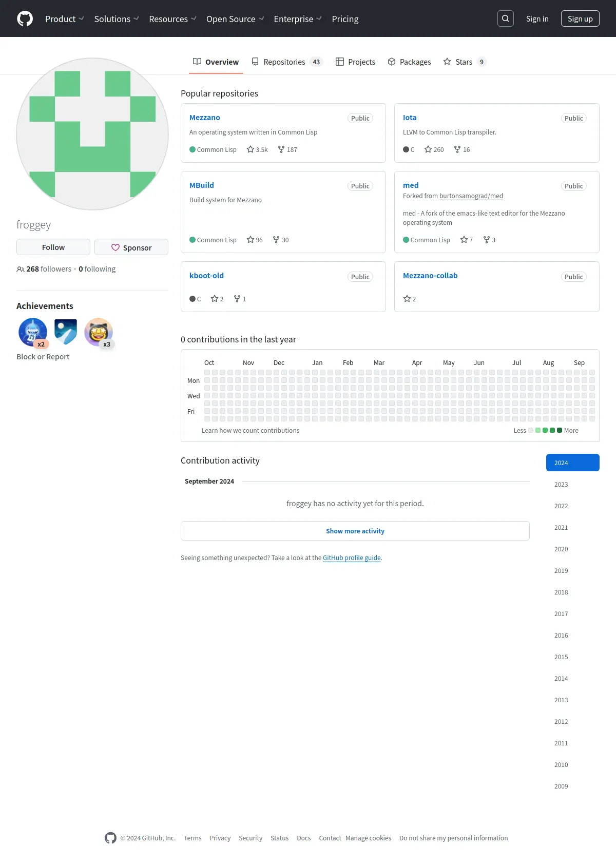Open the 268 followers list

point(44,269)
